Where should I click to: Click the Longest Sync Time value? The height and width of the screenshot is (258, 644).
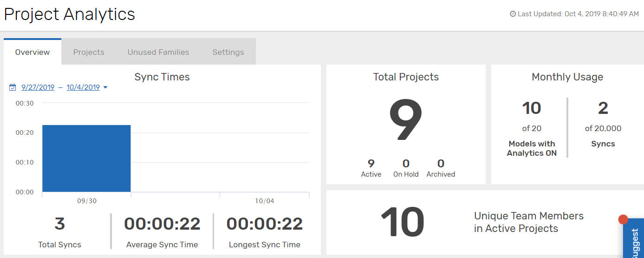[265, 224]
